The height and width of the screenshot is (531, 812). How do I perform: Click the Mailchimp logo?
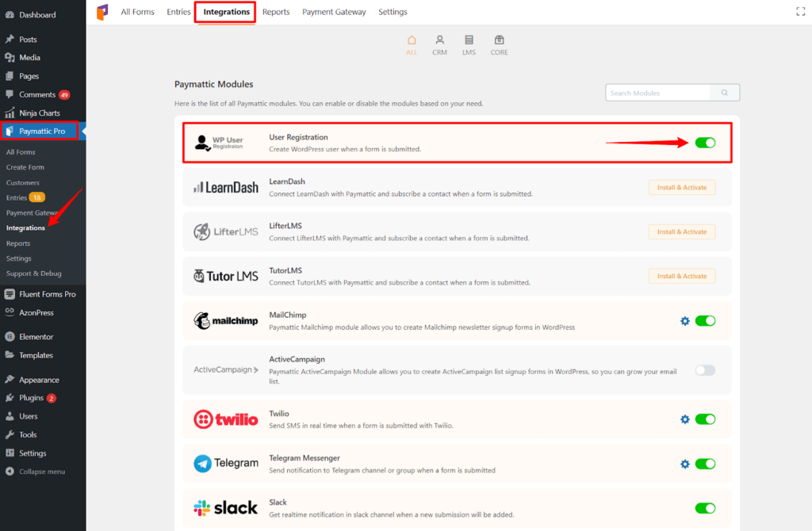[226, 321]
